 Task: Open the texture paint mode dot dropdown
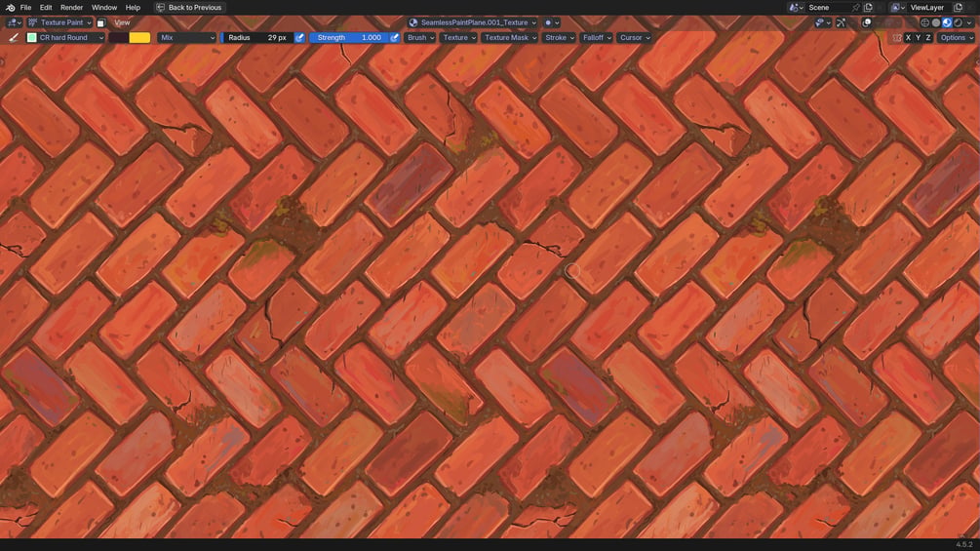[x=552, y=22]
